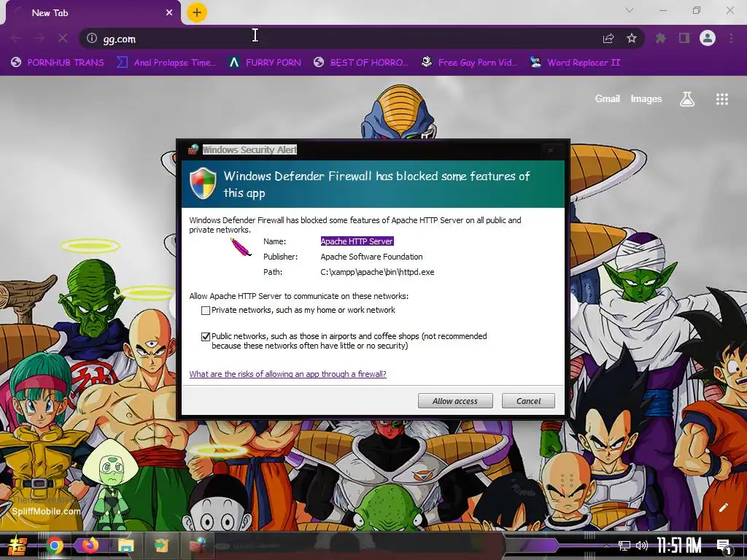Share this page icon in address bar
The height and width of the screenshot is (560, 747).
[x=608, y=38]
